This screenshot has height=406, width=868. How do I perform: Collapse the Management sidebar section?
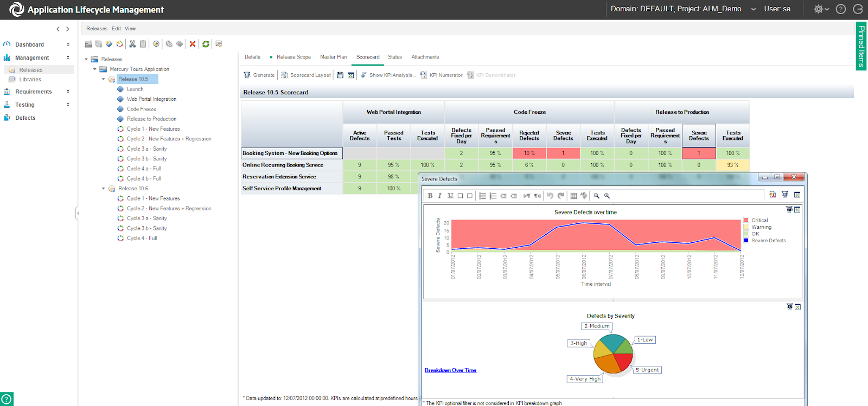(x=68, y=57)
